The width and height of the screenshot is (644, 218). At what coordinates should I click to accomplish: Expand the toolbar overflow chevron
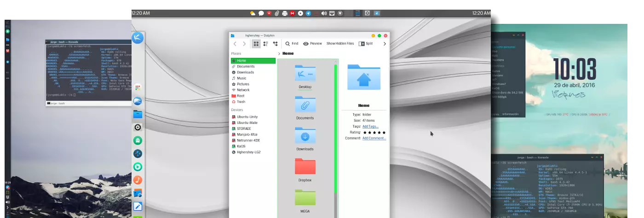pyautogui.click(x=385, y=44)
